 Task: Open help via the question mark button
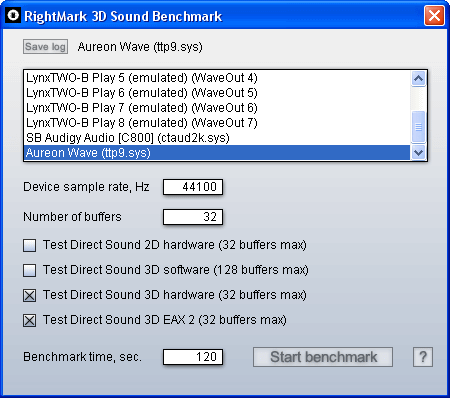tap(423, 357)
